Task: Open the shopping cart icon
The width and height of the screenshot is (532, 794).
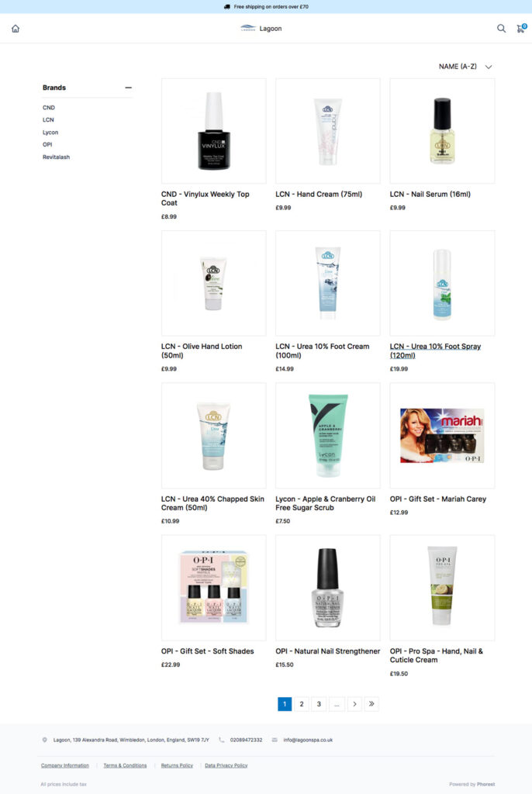Action: click(x=521, y=29)
